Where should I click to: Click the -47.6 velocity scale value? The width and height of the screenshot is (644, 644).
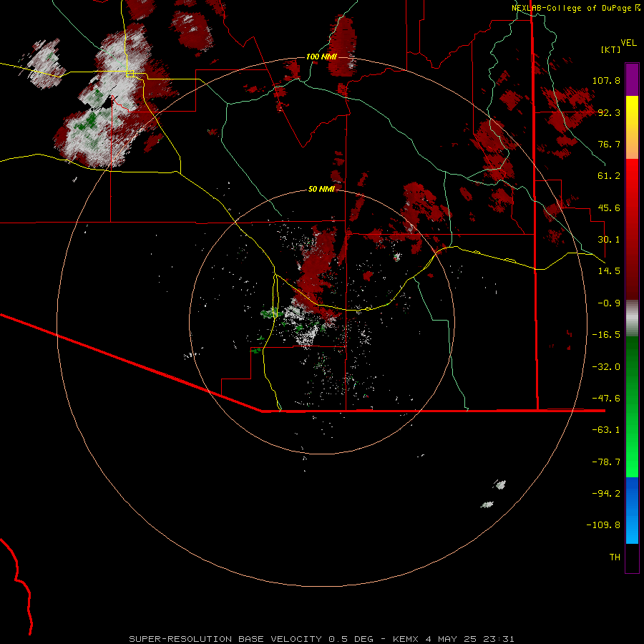coord(606,399)
